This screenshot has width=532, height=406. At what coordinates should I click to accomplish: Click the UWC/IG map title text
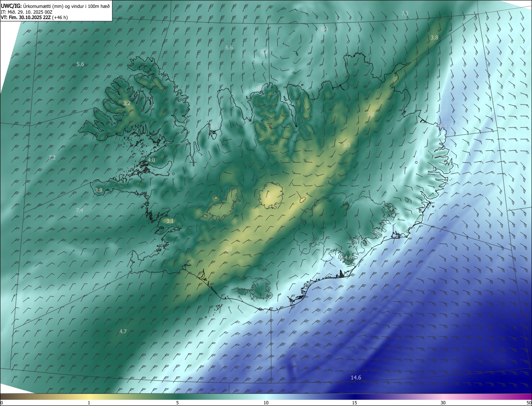coord(56,6)
